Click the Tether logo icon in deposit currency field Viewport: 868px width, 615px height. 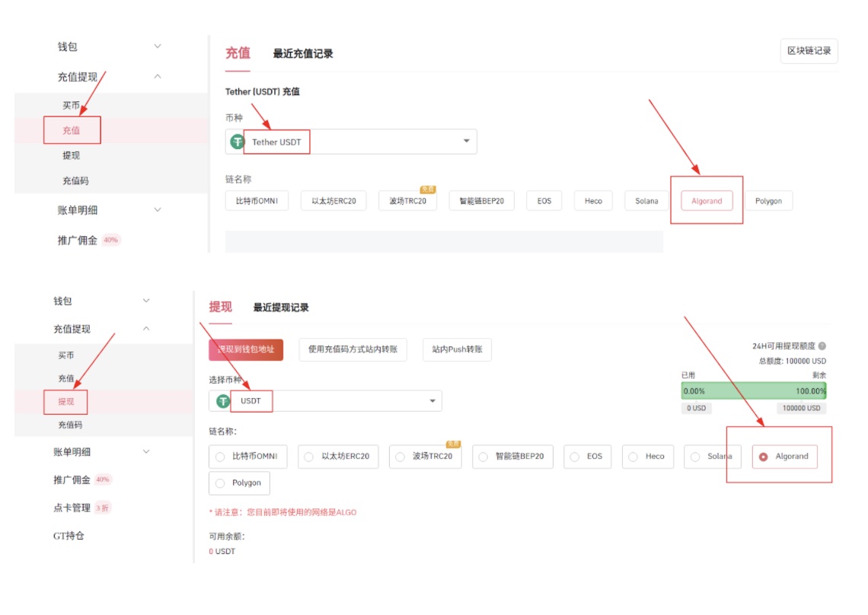click(238, 142)
